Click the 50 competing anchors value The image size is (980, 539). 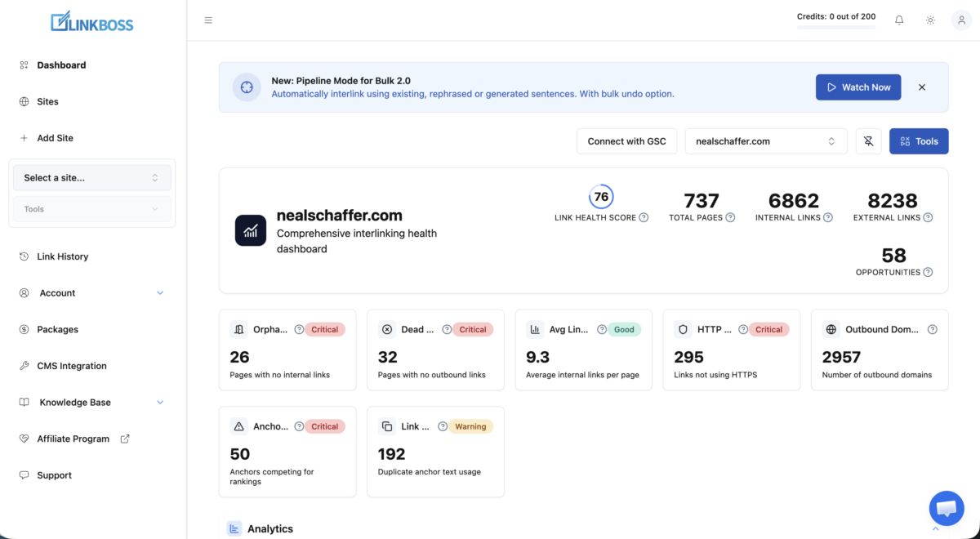pyautogui.click(x=240, y=454)
